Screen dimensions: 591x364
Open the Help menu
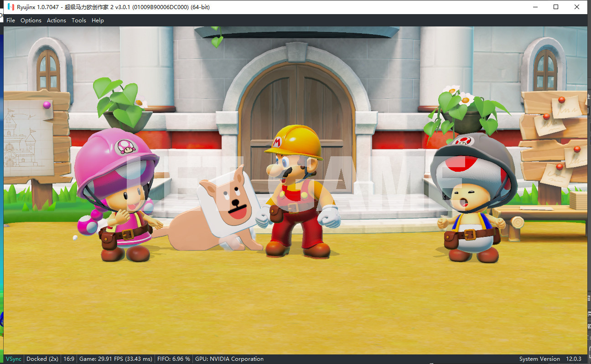point(98,21)
